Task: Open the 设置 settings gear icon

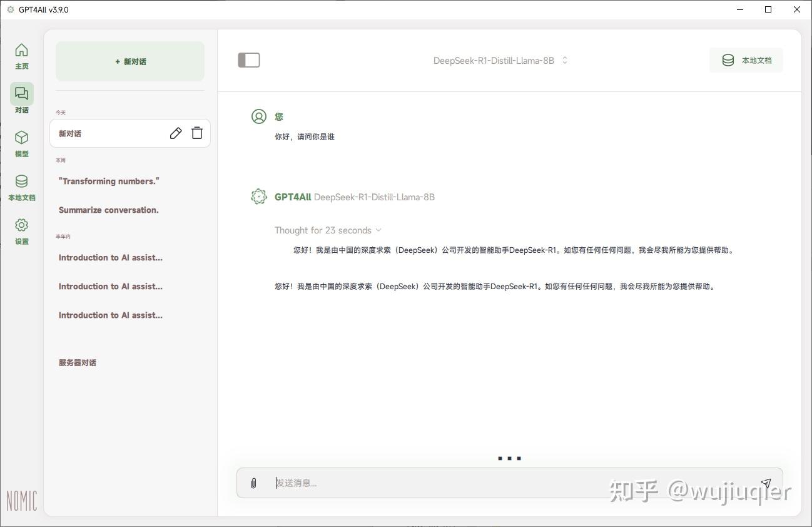Action: tap(21, 230)
